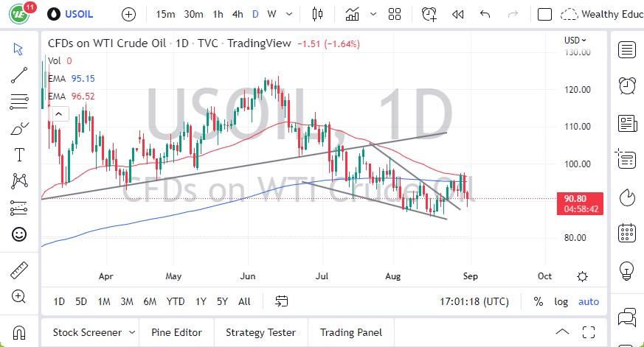Toggle percent scale on price axis
This screenshot has height=347, width=644.
[x=539, y=301]
